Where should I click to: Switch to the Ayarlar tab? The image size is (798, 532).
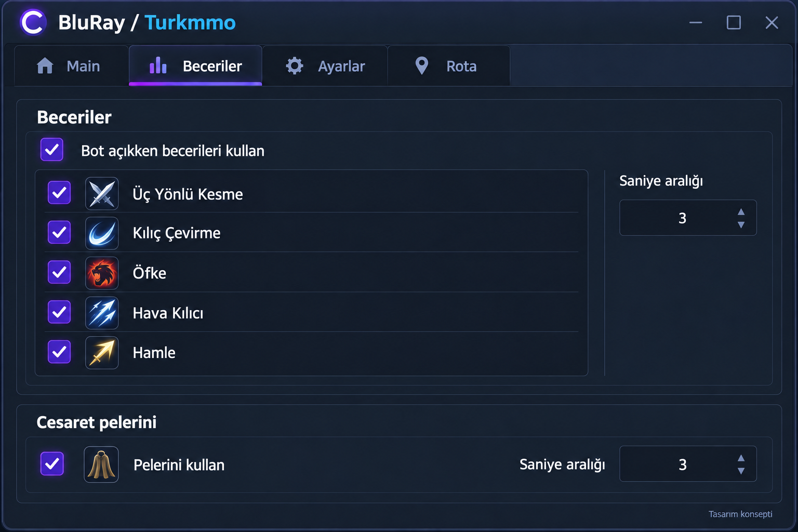325,66
